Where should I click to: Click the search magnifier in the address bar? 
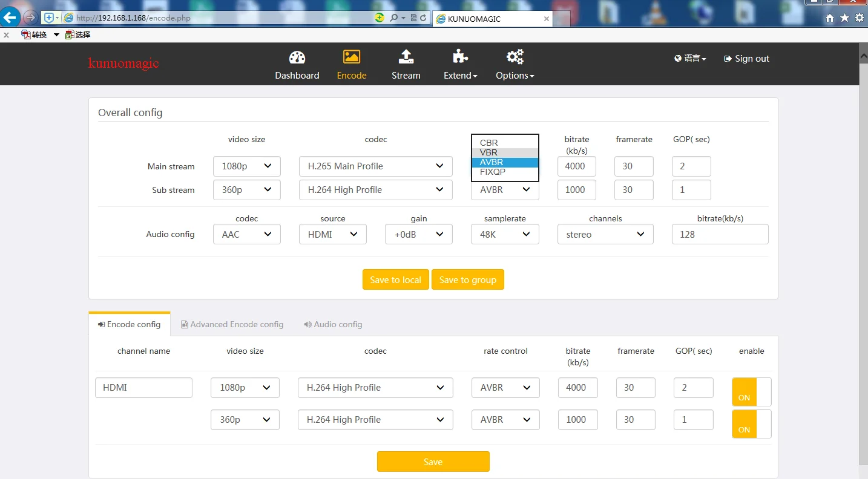click(x=394, y=18)
